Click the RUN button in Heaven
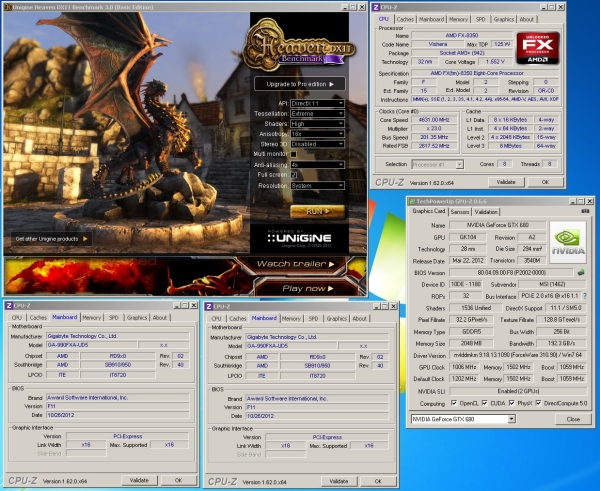600x491 pixels. 318,211
